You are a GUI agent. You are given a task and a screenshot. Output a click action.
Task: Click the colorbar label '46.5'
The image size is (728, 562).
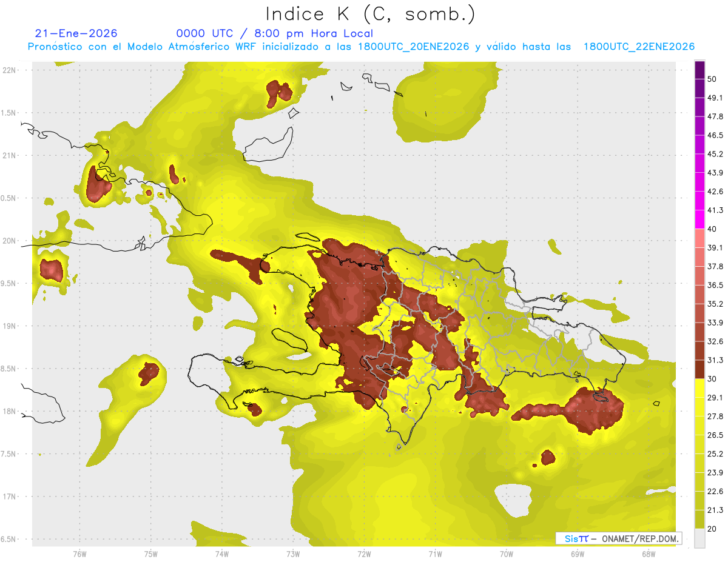(715, 135)
